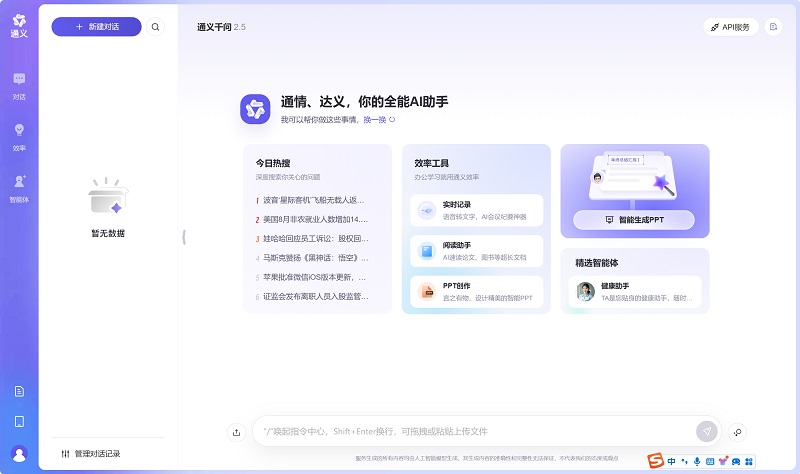Open the 对话 (chat) sidebar section
Viewport: 800px width, 474px height.
point(19,86)
